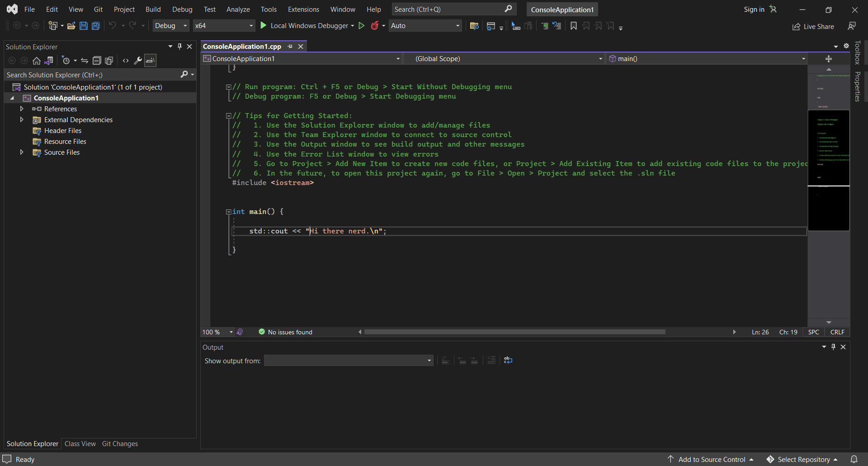
Task: Click the Undo arrow icon
Action: (113, 25)
